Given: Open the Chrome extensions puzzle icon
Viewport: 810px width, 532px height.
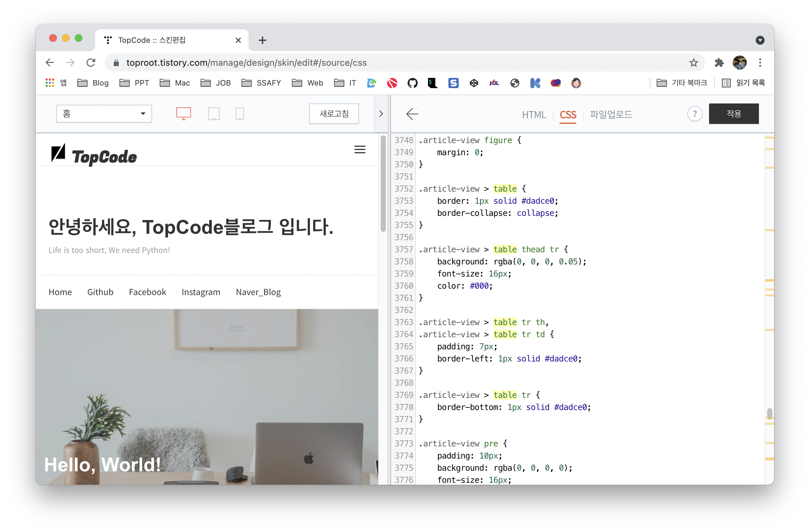Looking at the screenshot, I should click(x=719, y=63).
